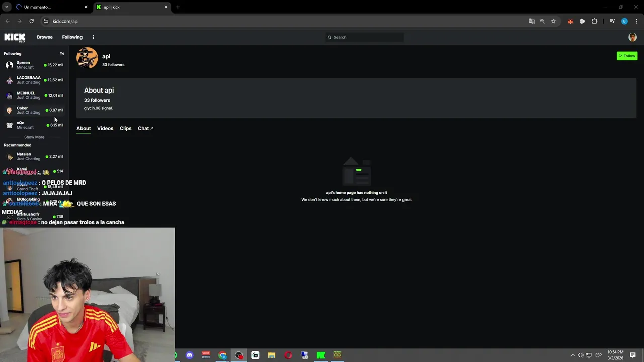Open Discord from the taskbar

tap(189, 355)
